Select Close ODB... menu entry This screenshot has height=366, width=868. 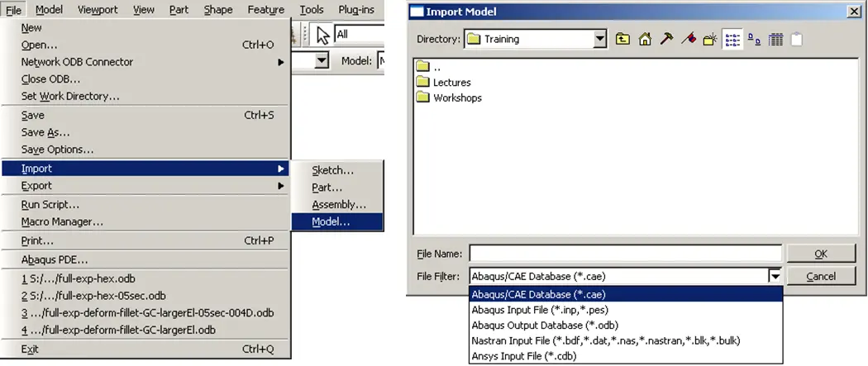(145, 79)
